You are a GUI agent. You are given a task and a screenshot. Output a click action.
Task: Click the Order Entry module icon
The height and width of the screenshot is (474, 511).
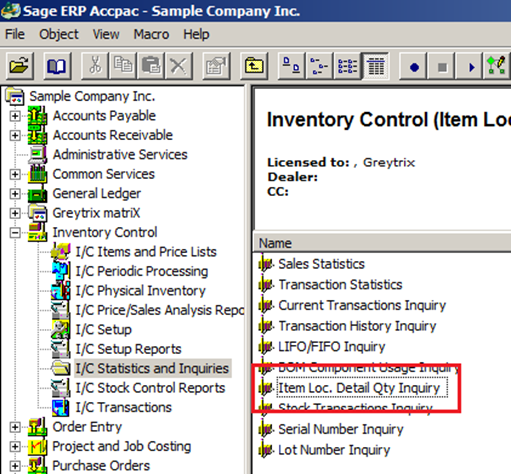coord(37,427)
